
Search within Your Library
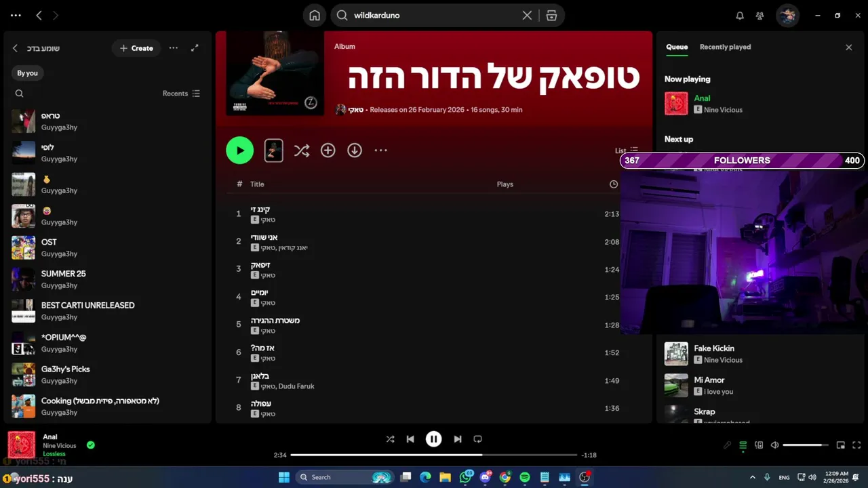click(x=19, y=94)
